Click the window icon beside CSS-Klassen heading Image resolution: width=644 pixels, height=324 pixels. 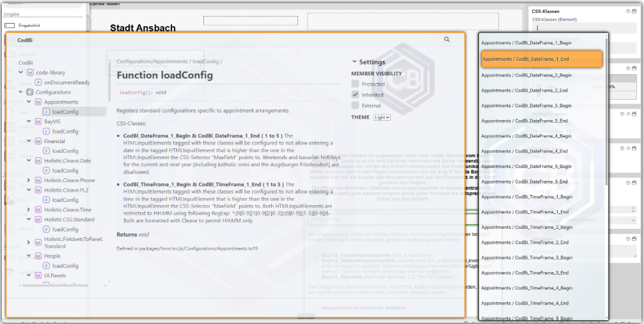[x=635, y=12]
